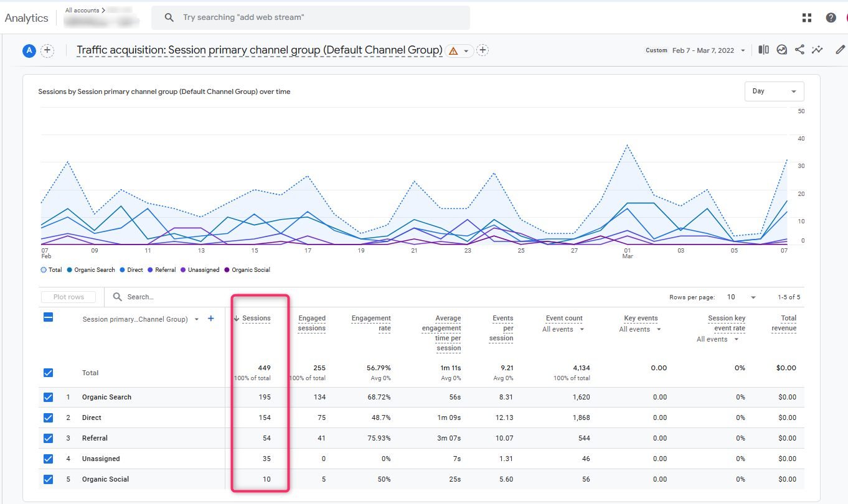The height and width of the screenshot is (504, 848).
Task: Uncheck the Unassigned row checkbox
Action: 48,459
